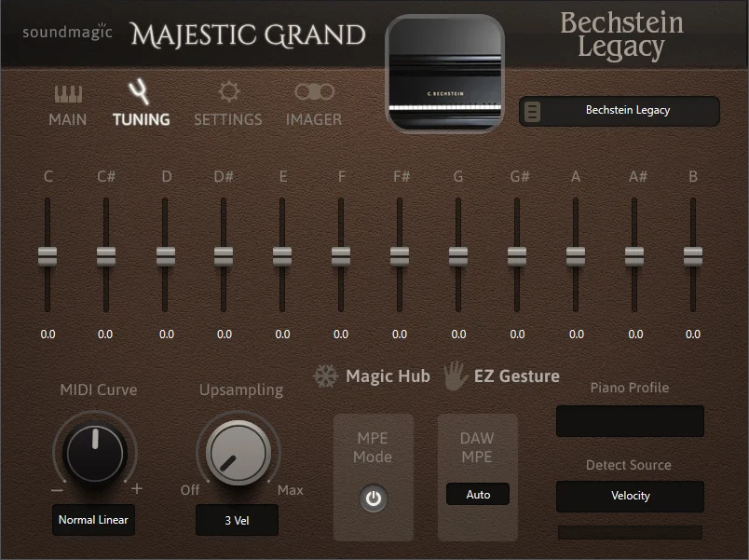This screenshot has height=560, width=749.
Task: Toggle DAW MPE Auto setting
Action: click(477, 494)
